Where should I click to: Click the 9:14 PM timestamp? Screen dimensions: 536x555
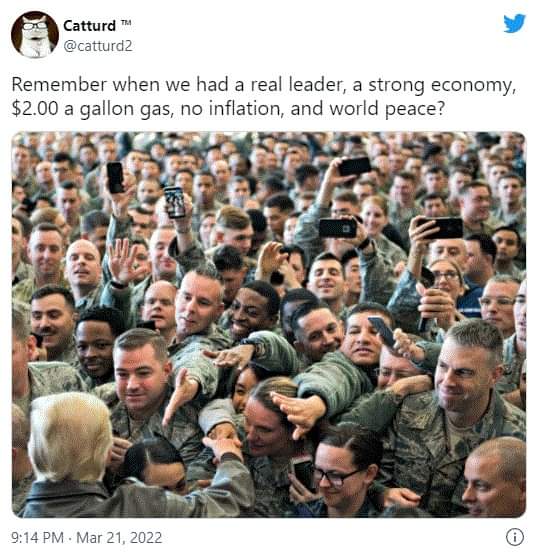pos(37,538)
